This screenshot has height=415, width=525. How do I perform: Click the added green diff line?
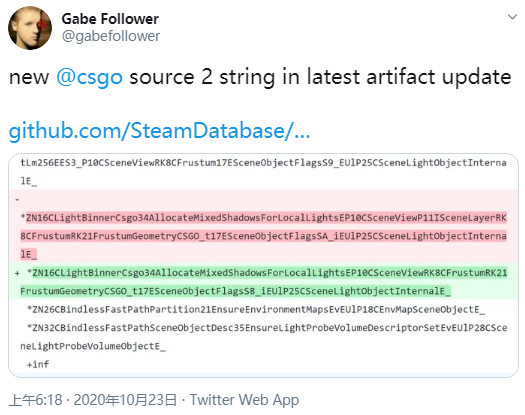(264, 281)
